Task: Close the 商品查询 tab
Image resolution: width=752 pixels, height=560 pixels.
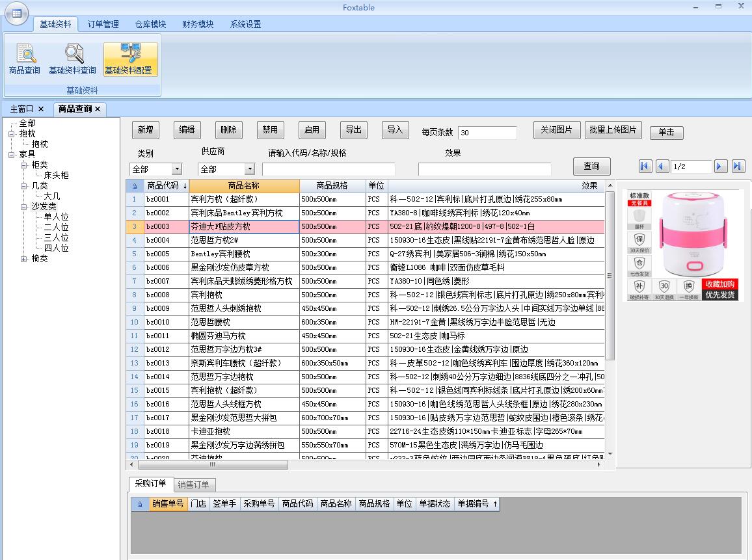Action: (98, 109)
